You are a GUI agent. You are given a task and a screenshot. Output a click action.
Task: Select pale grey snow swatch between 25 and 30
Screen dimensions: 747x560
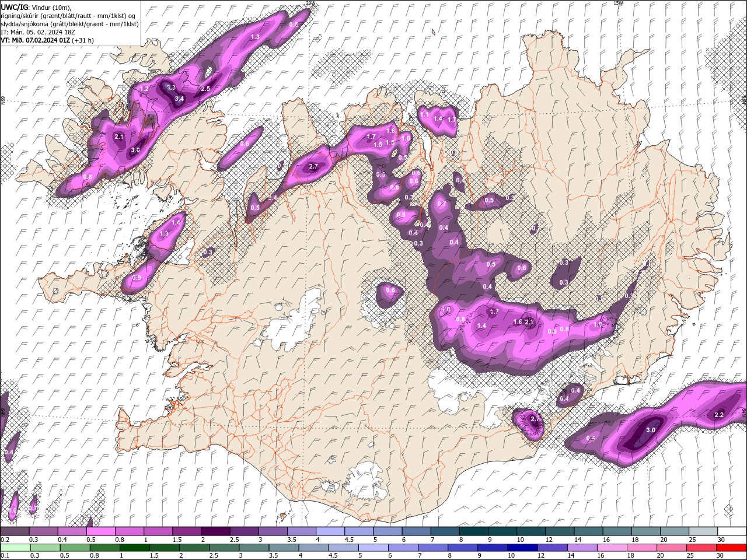(703, 531)
